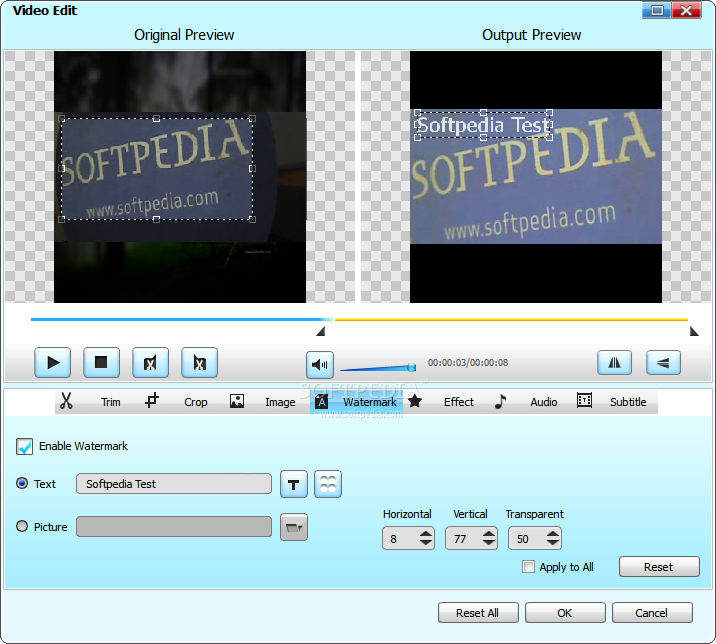The width and height of the screenshot is (716, 644).
Task: Set trim end point with scissors-right icon
Action: (x=199, y=363)
